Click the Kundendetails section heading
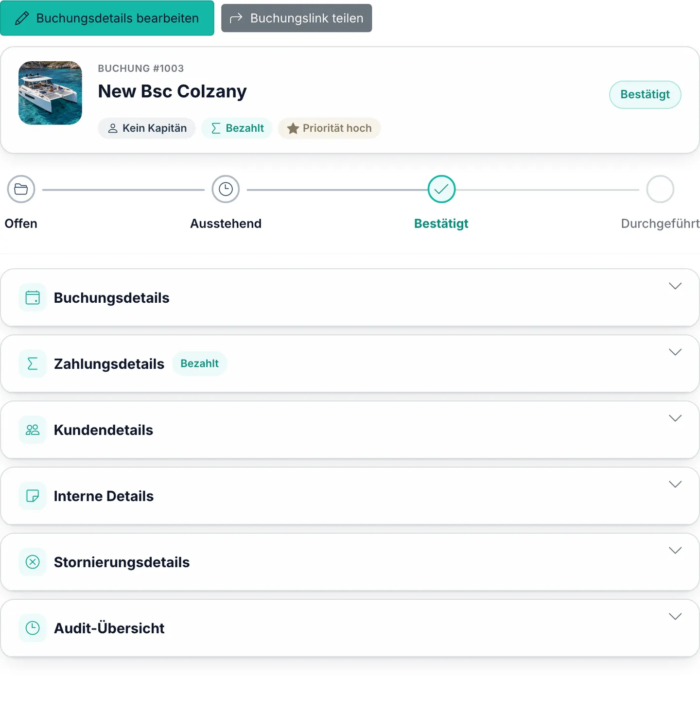 click(104, 430)
